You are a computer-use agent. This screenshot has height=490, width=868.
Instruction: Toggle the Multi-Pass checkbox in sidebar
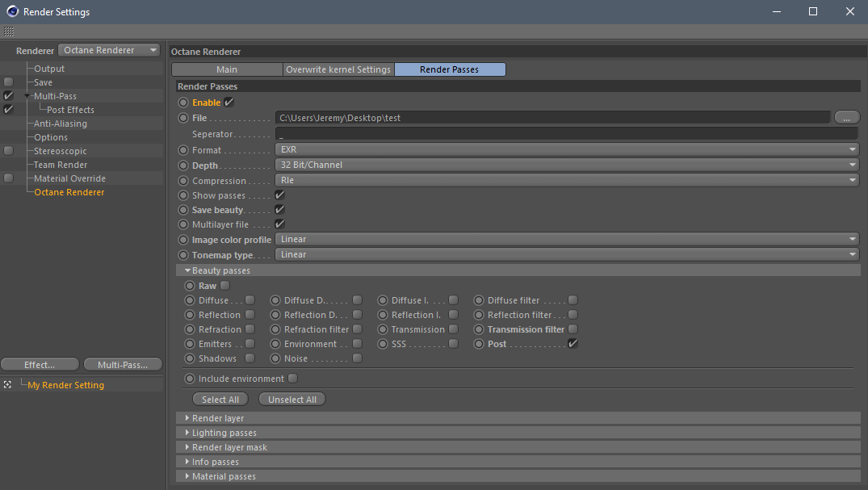8,95
